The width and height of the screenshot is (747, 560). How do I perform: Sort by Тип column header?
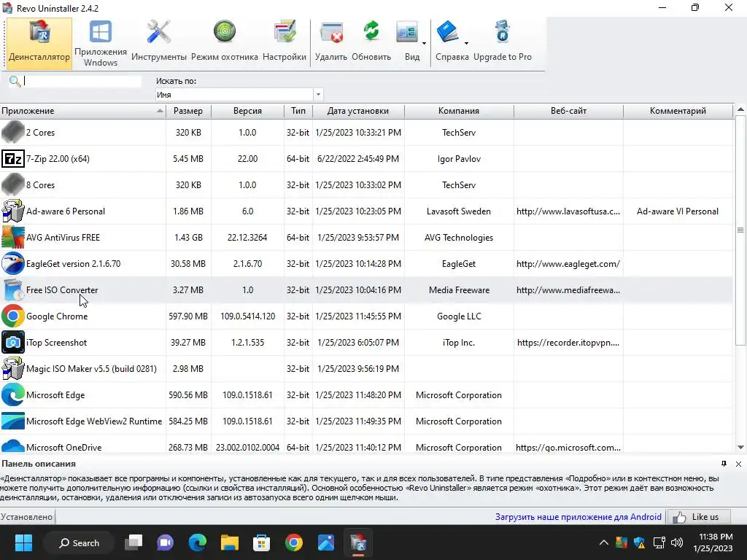click(x=298, y=111)
